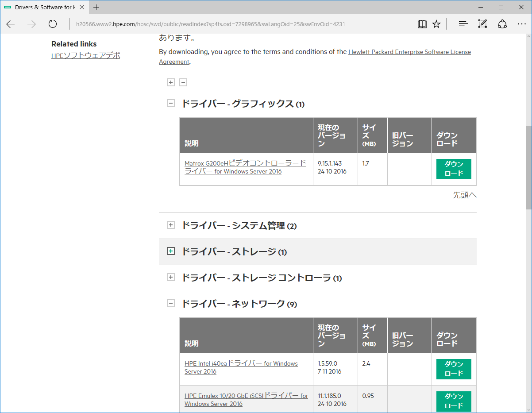Open a new browser tab
Viewport: 532px width, 413px height.
tap(96, 7)
